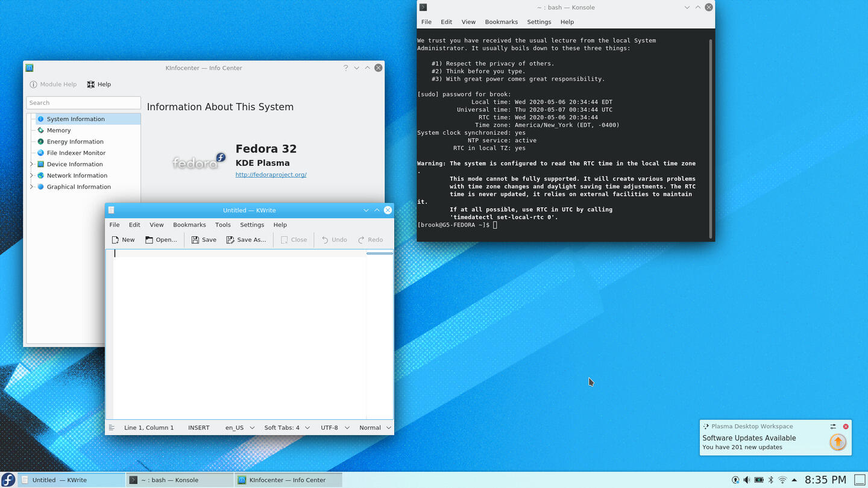Open the KWrite Help menu
868x488 pixels.
click(280, 225)
